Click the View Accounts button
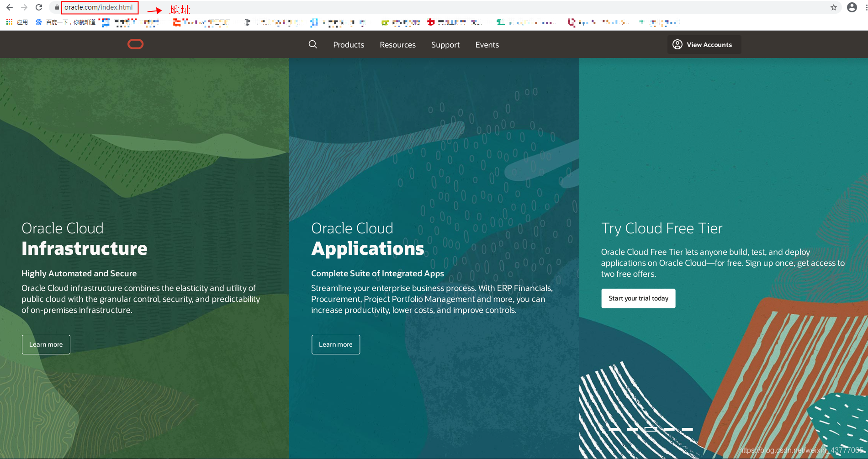 [704, 44]
